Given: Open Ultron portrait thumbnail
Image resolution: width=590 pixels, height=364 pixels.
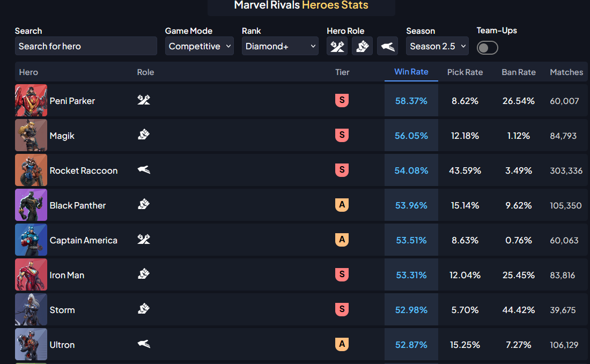Looking at the screenshot, I should [31, 345].
